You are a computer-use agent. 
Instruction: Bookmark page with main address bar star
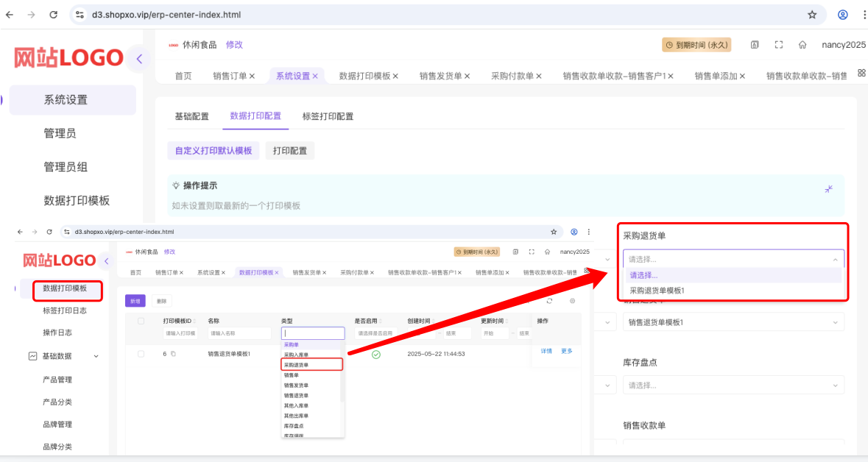pos(812,15)
